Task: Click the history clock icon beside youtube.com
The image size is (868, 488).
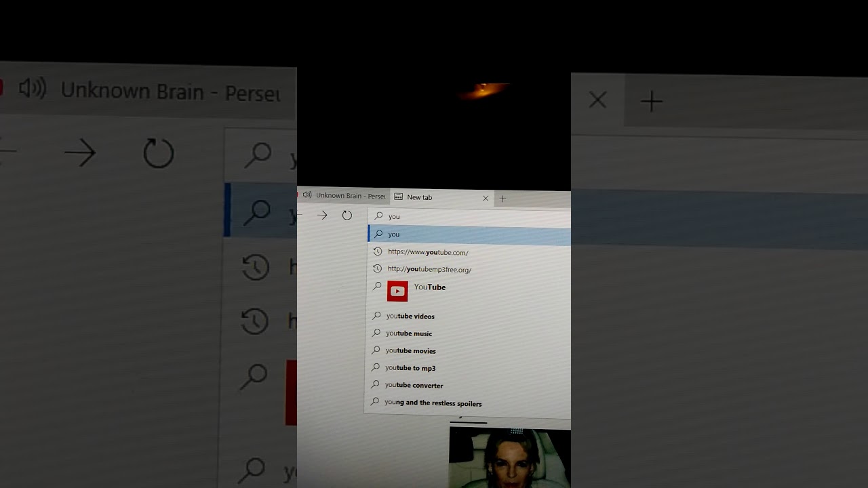Action: [378, 251]
